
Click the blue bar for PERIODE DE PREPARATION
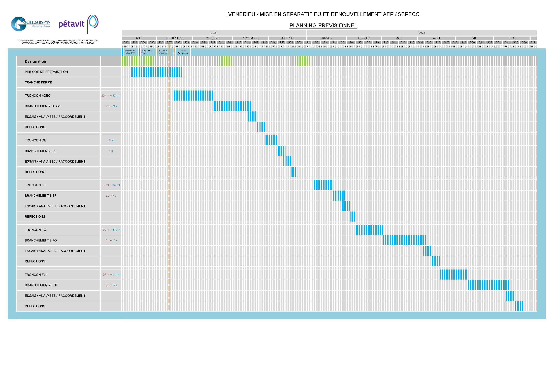pos(156,72)
